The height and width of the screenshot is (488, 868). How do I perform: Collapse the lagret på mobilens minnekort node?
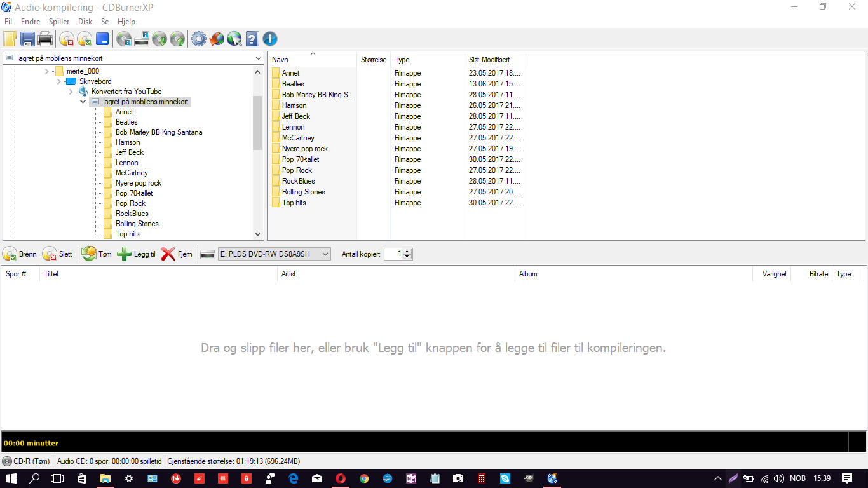tap(83, 102)
